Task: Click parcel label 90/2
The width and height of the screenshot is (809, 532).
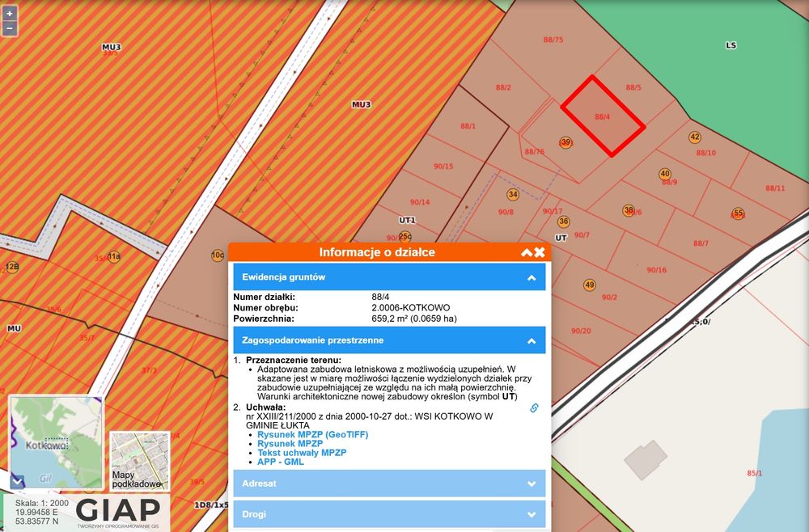Action: [609, 297]
